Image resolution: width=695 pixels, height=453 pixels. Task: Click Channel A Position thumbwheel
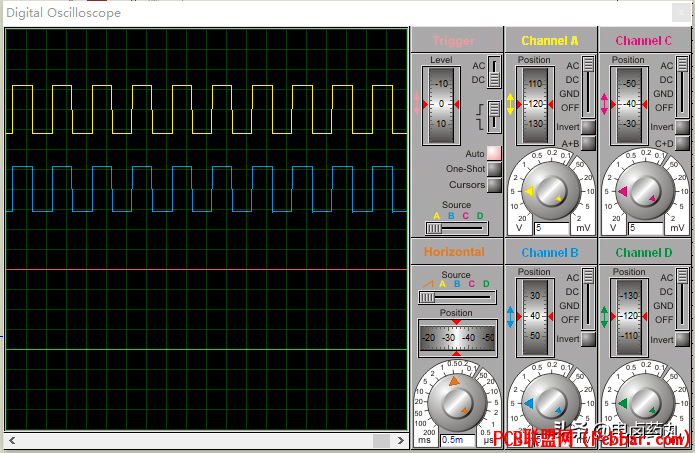coord(535,105)
